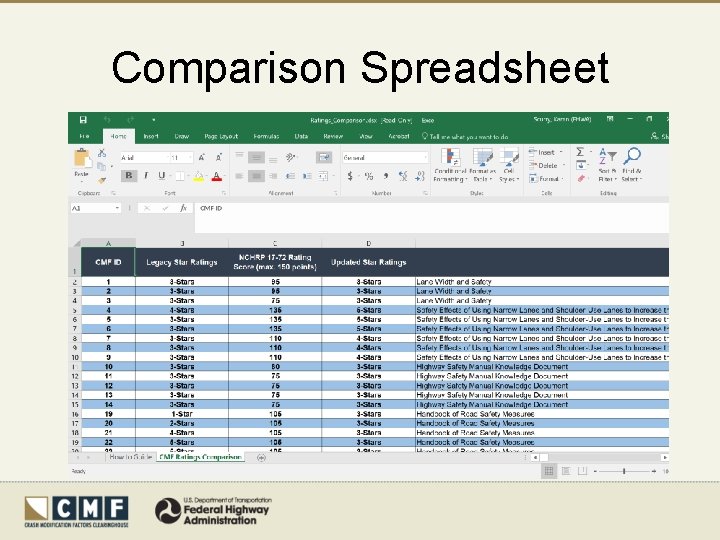
Task: Toggle Top Align
Action: pyautogui.click(x=239, y=155)
